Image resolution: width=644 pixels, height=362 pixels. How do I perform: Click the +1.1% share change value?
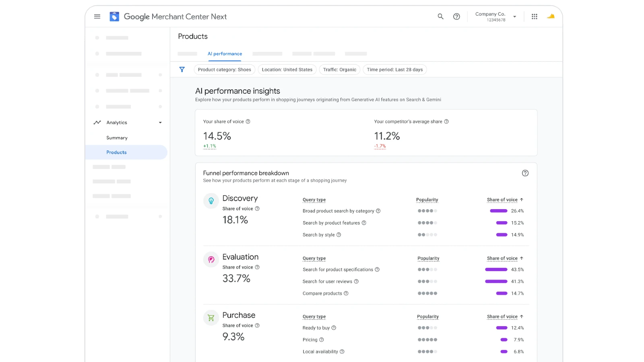210,146
